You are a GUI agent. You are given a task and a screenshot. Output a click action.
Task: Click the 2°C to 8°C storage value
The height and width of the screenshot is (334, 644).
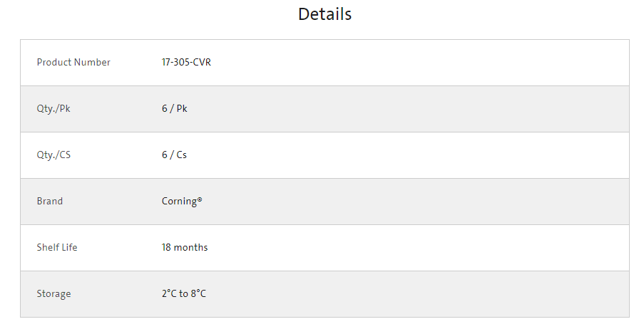184,294
